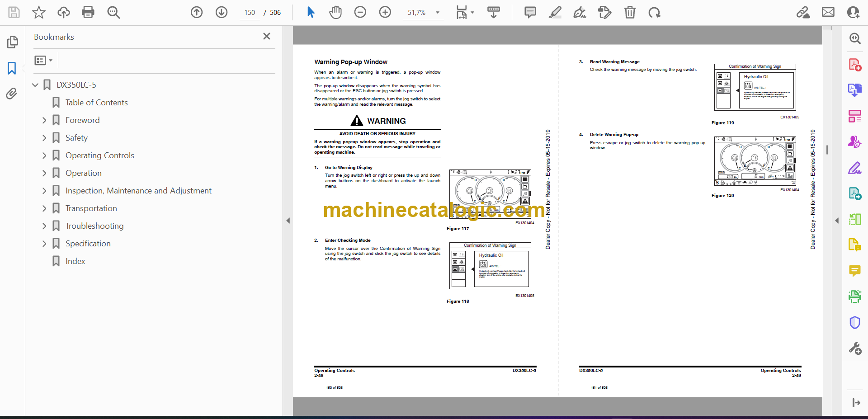This screenshot has height=419, width=868.
Task: Go to next page arrow
Action: (x=222, y=12)
